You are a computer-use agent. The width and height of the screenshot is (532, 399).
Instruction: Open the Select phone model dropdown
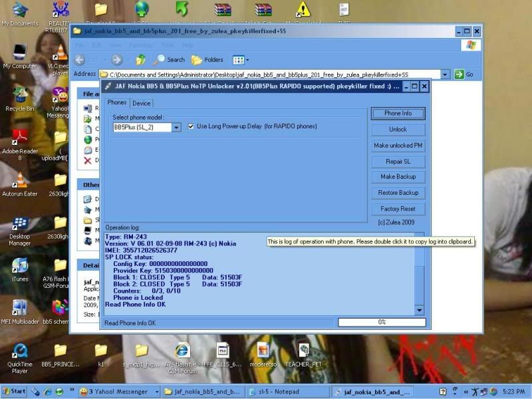176,127
